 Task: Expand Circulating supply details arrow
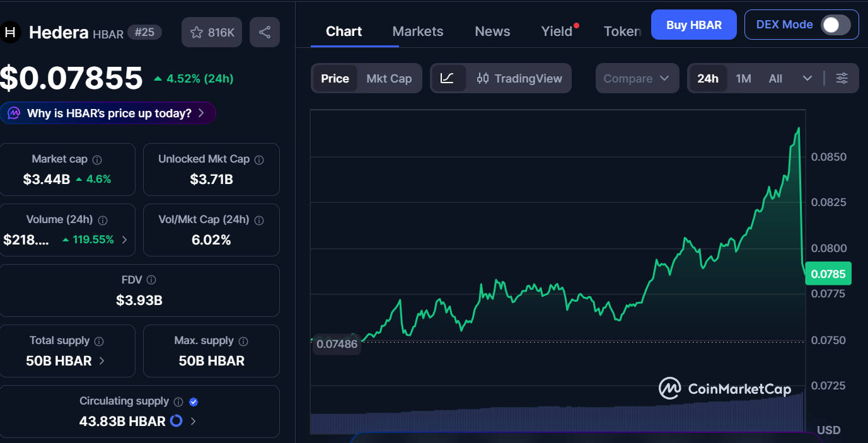click(x=193, y=421)
